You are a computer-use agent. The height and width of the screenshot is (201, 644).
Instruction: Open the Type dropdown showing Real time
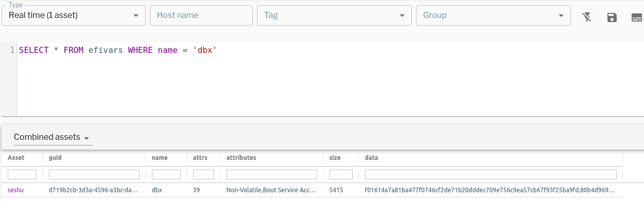(74, 15)
